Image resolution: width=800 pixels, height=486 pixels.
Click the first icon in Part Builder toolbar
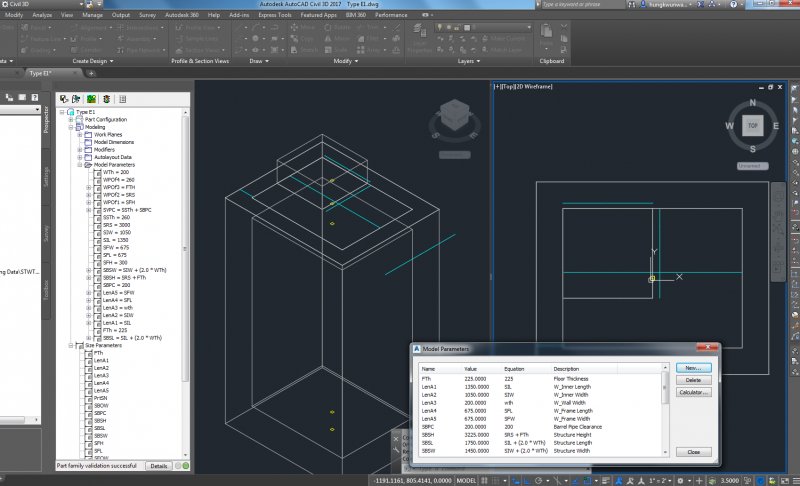point(64,99)
